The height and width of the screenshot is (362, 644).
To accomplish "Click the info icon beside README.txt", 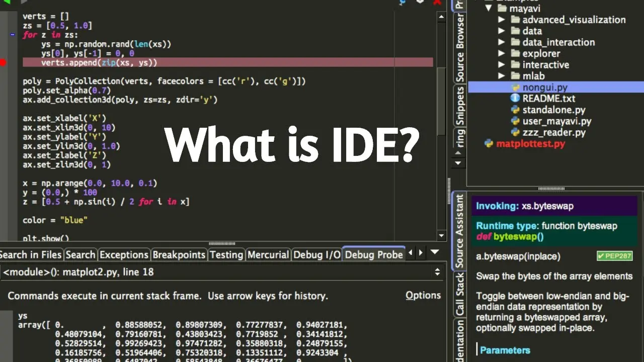I will [x=515, y=99].
